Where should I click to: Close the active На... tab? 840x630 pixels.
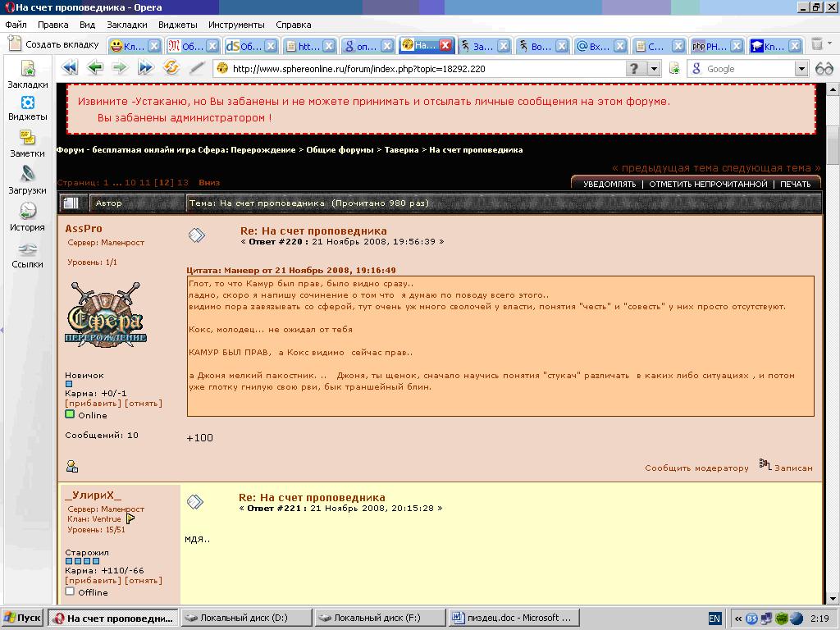[445, 46]
